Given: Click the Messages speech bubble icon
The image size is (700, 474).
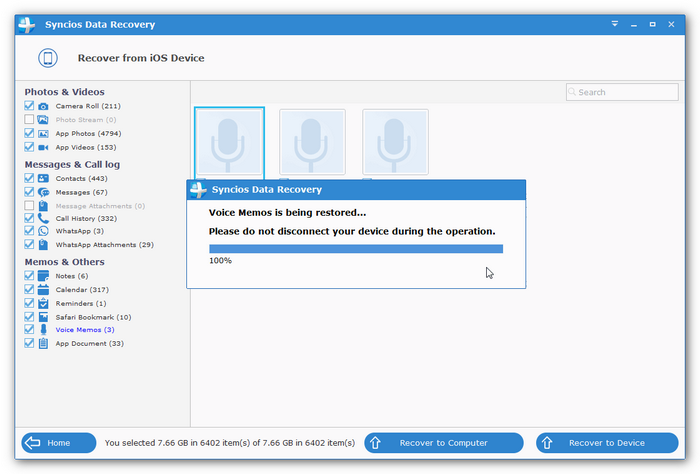Looking at the screenshot, I should coord(43,192).
